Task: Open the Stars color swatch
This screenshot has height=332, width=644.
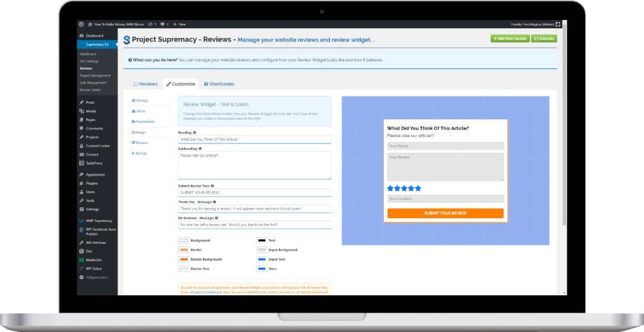Action: point(261,269)
